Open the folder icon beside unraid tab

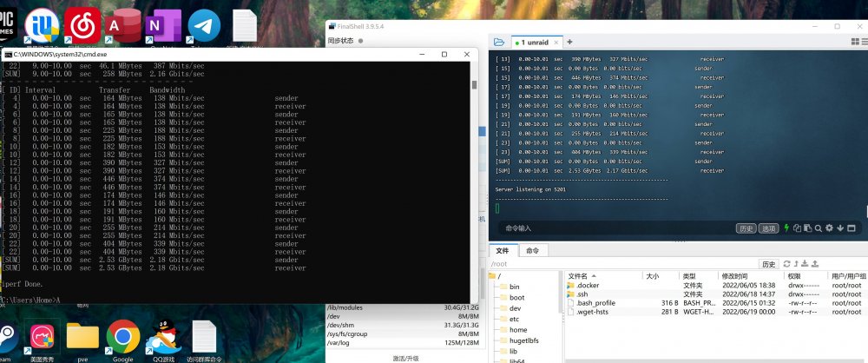[x=499, y=43]
